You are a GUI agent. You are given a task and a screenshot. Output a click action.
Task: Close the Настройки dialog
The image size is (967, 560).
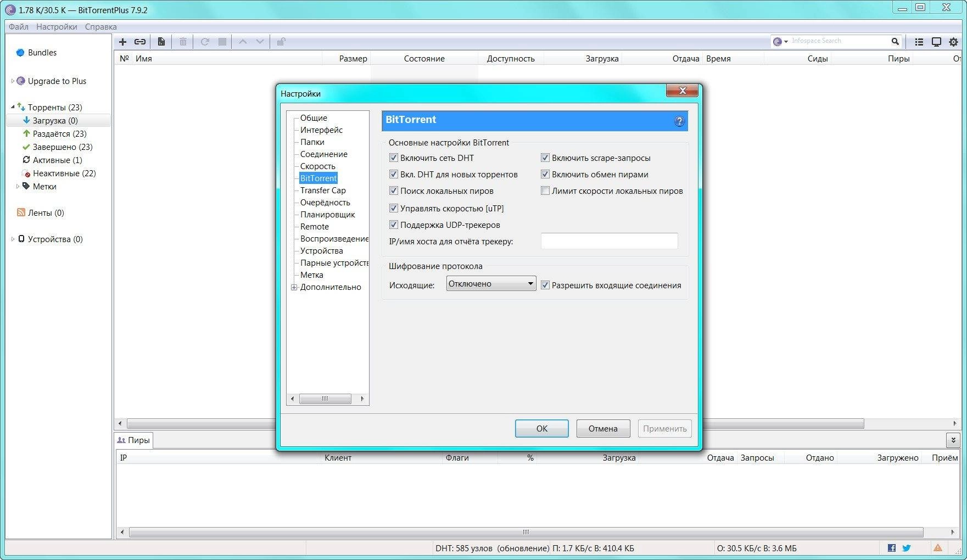coord(683,91)
